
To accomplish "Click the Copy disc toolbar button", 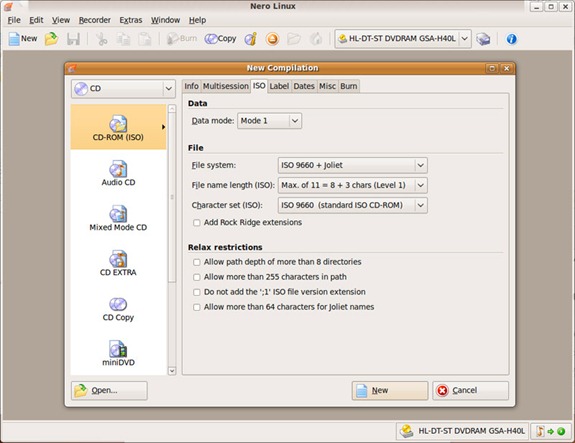I will (220, 39).
